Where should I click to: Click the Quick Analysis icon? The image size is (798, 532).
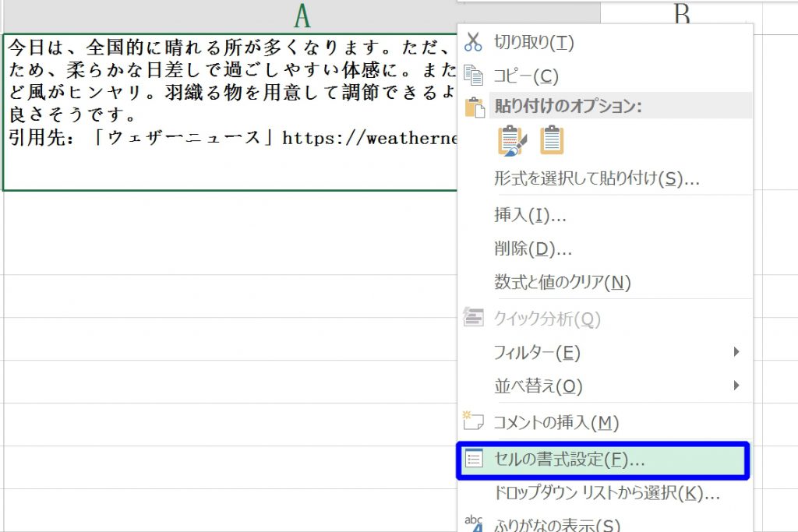(x=473, y=318)
